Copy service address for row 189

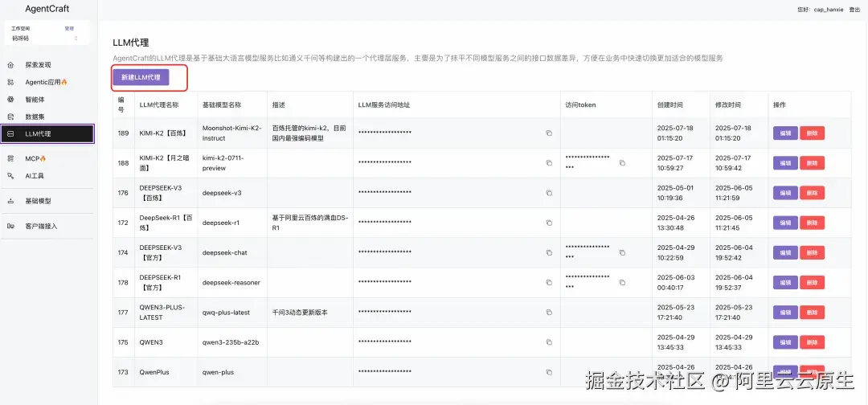[549, 133]
